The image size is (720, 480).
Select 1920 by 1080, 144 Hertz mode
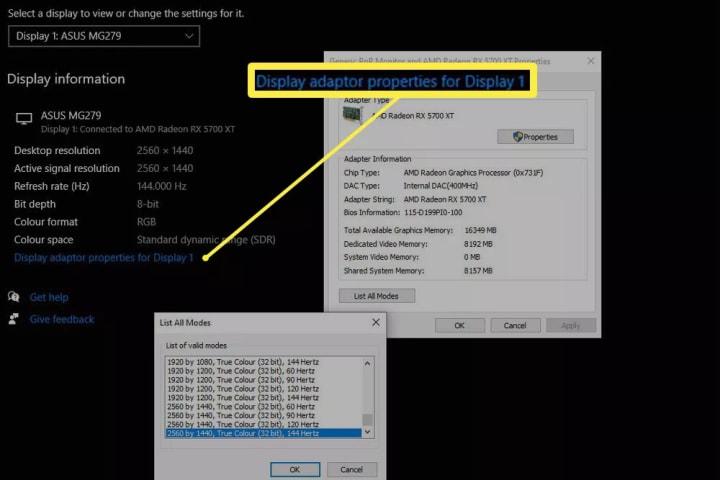tap(264, 362)
